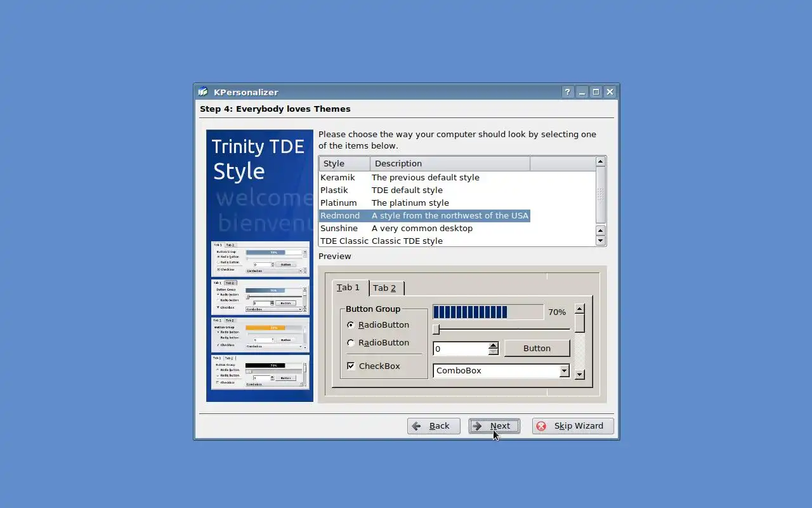This screenshot has height=508, width=812.
Task: Select the Redmond style row
Action: pyautogui.click(x=424, y=215)
